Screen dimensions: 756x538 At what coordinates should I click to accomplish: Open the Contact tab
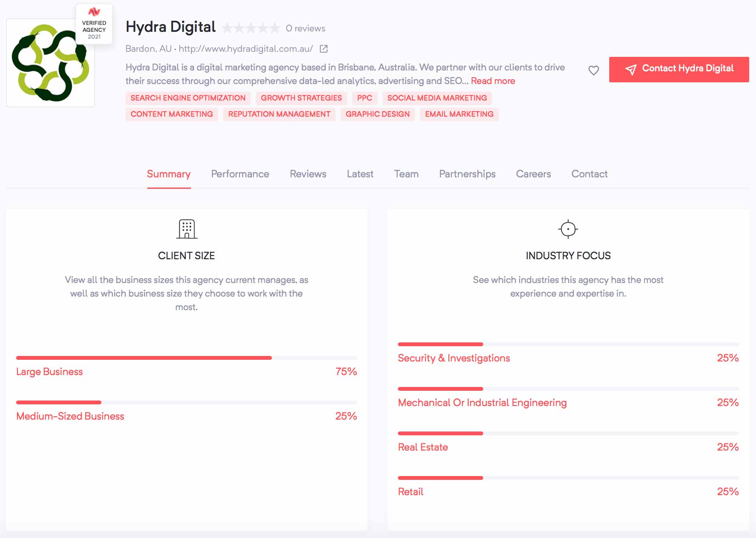pos(590,174)
